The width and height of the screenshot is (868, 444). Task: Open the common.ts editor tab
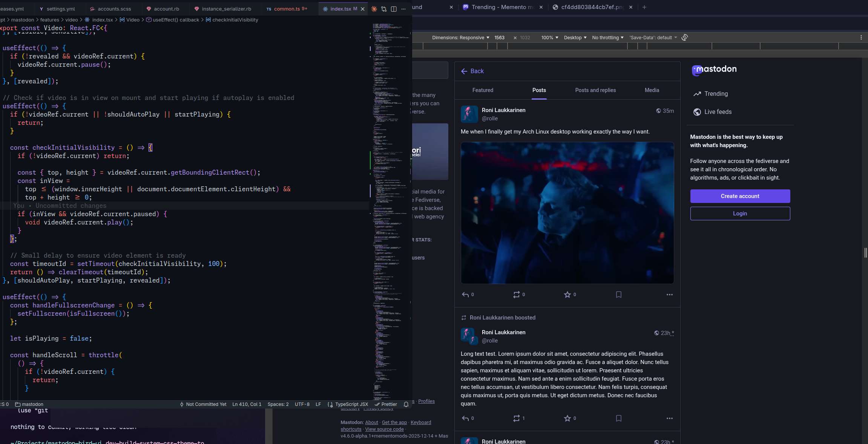pyautogui.click(x=287, y=9)
